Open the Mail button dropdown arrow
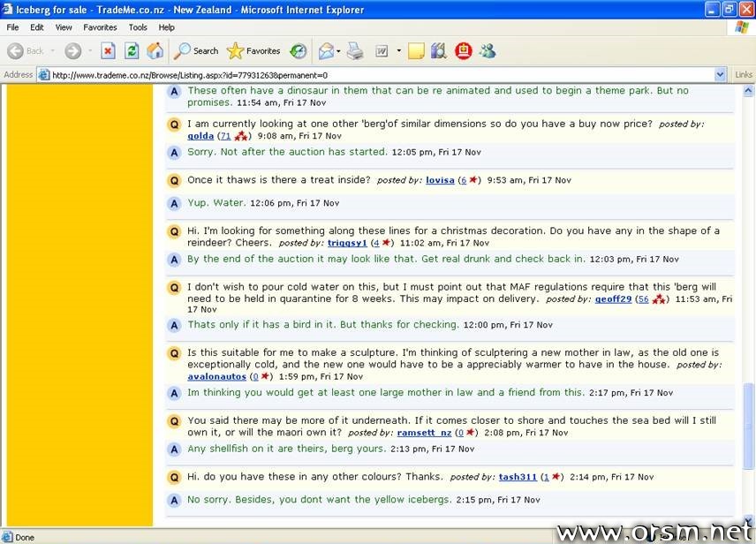 coord(338,50)
